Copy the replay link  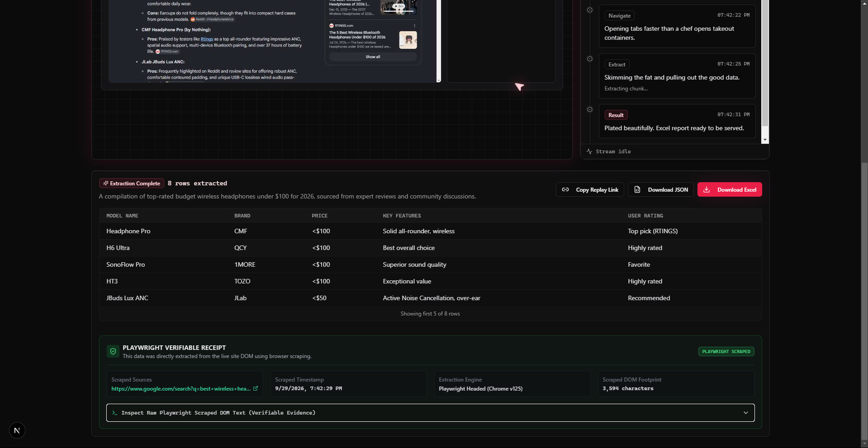[x=590, y=190]
